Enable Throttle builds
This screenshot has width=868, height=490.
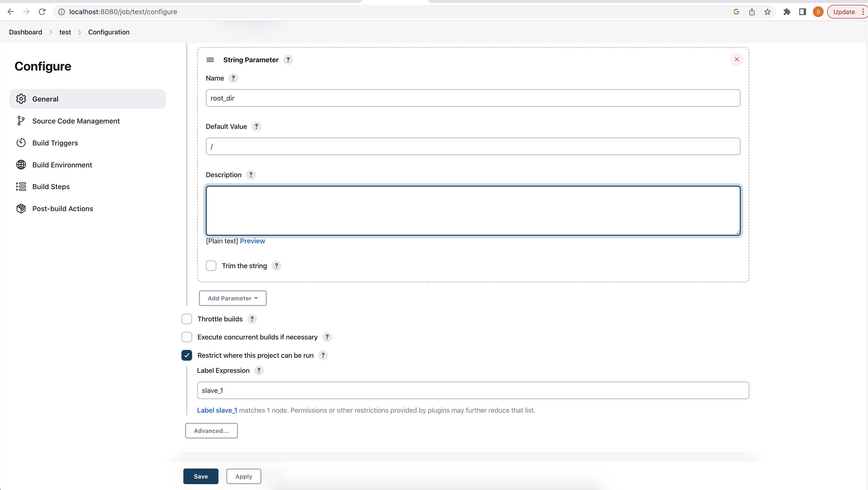187,319
